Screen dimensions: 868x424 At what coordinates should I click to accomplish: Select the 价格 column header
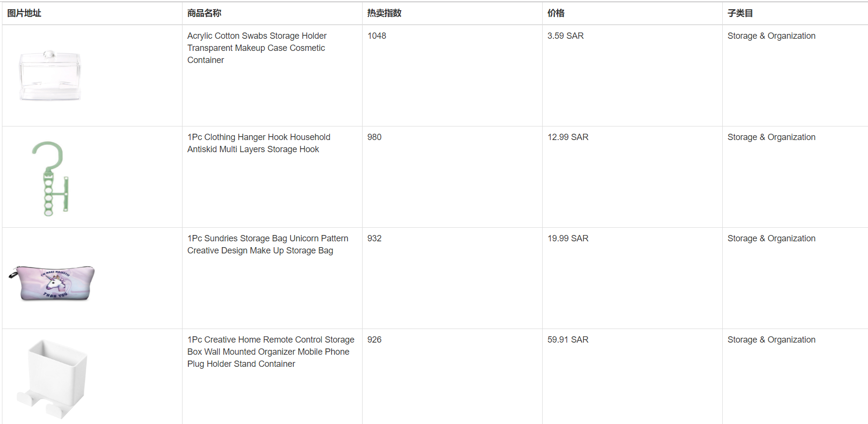pos(556,13)
